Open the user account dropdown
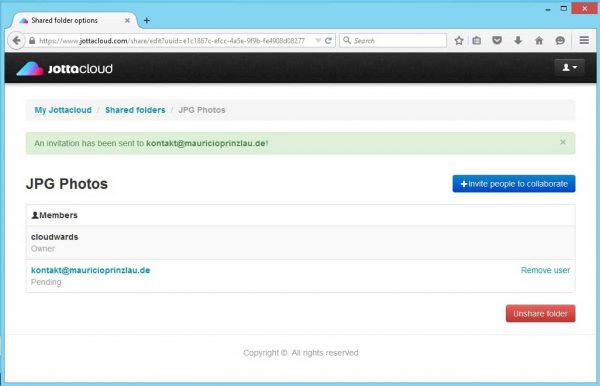 coord(569,68)
